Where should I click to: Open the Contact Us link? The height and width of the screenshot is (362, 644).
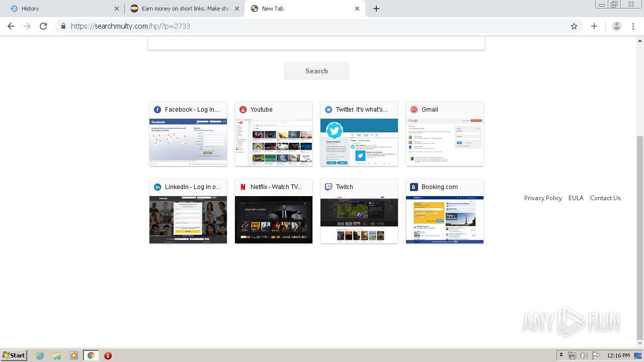click(605, 198)
